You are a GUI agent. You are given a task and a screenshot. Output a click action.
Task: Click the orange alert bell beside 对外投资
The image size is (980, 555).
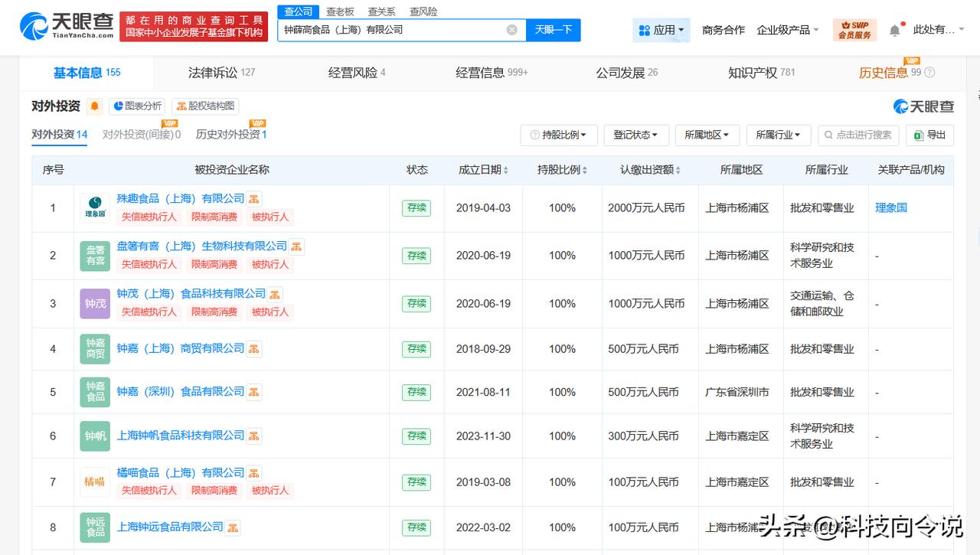(x=94, y=106)
